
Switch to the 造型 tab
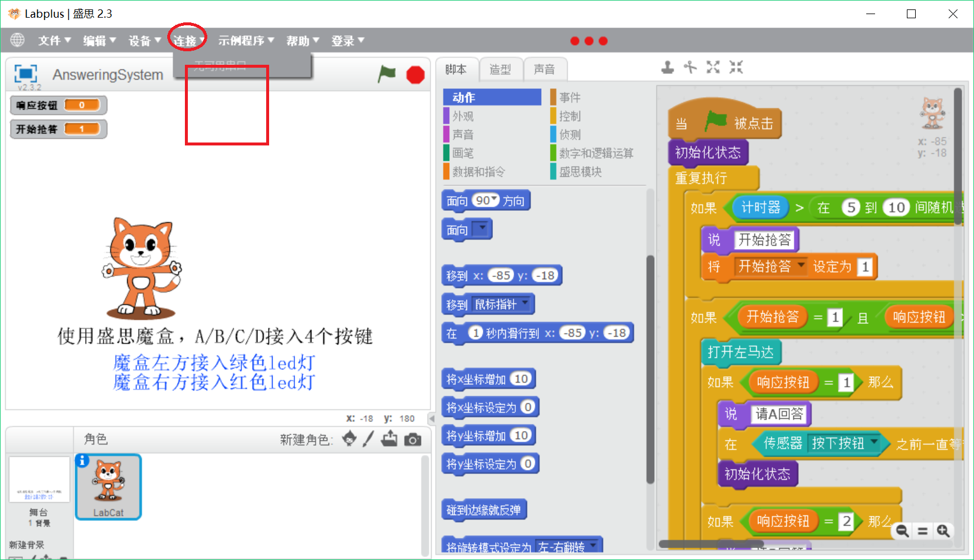pos(500,69)
